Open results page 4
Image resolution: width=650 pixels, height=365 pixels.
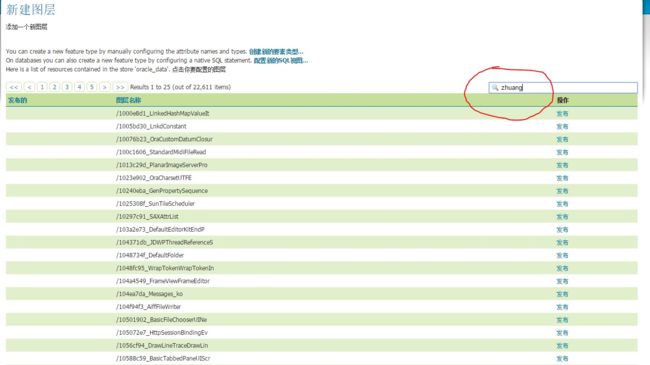(79, 87)
